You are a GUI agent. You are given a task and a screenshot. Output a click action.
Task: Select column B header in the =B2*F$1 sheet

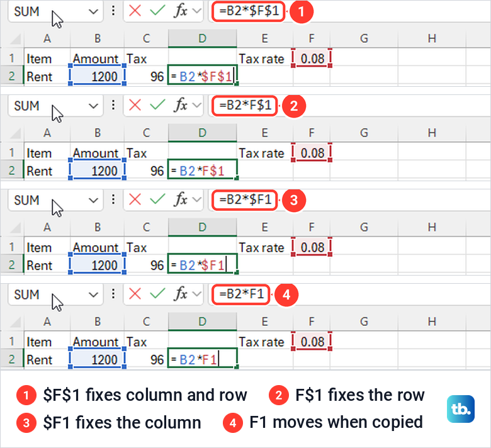click(98, 133)
